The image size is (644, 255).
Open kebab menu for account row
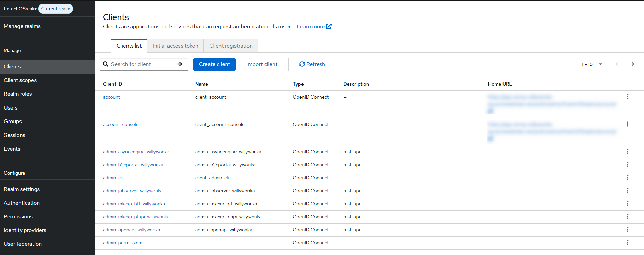click(x=627, y=97)
